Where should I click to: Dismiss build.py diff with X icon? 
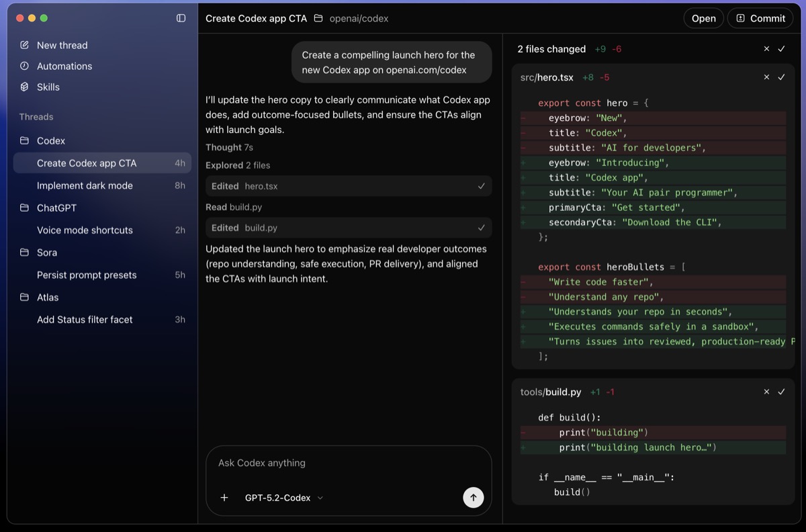[766, 392]
